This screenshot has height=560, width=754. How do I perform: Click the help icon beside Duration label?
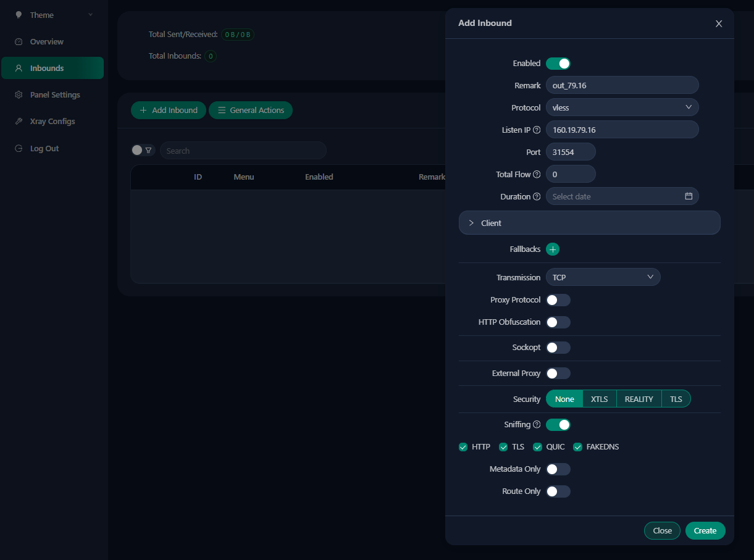[x=537, y=197]
